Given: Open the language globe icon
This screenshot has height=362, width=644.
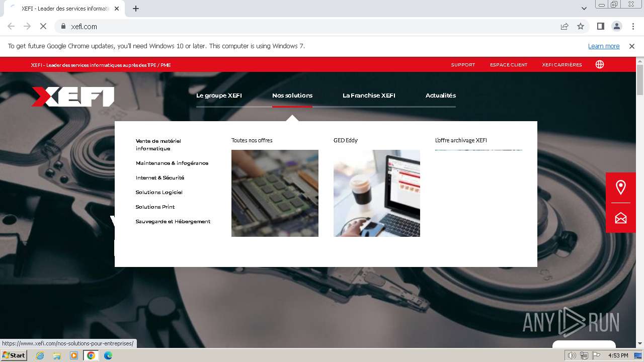Looking at the screenshot, I should 600,64.
